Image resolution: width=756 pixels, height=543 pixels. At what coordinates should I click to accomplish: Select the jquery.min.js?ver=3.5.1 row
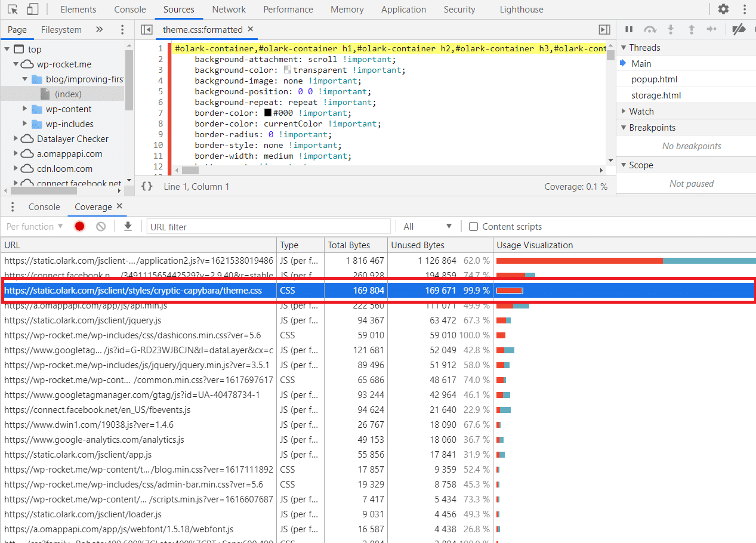point(378,365)
